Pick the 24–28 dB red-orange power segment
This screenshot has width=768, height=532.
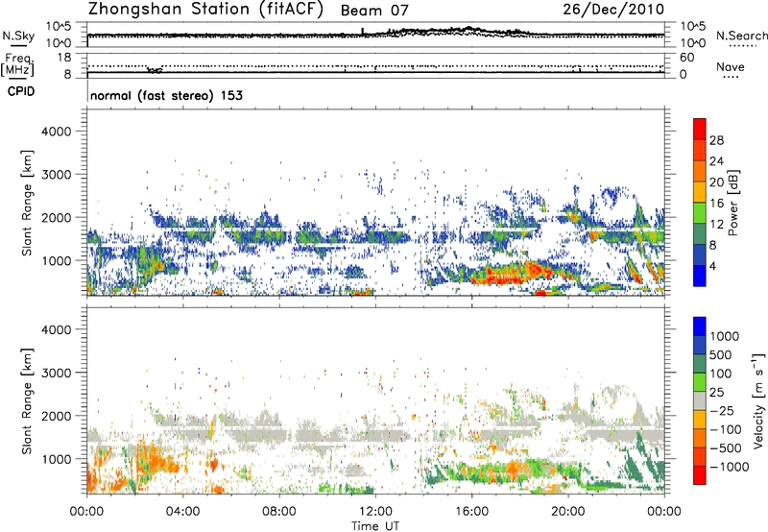click(x=700, y=150)
